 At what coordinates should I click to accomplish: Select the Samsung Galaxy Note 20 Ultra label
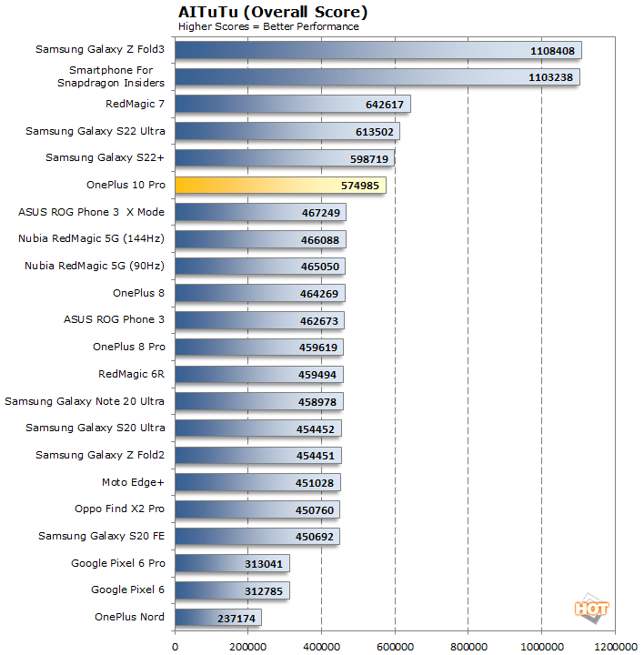[x=85, y=401]
